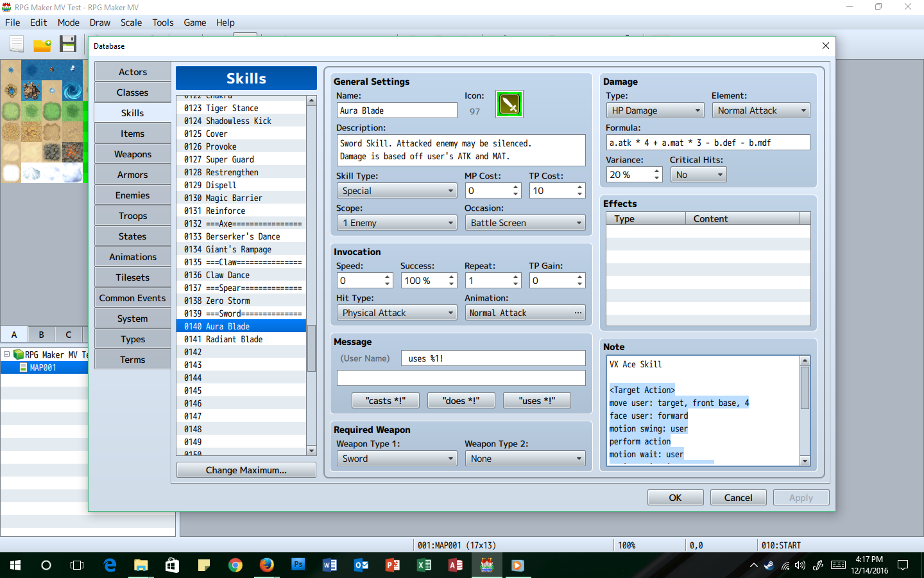Open the Element Normal Attack dropdown
The height and width of the screenshot is (578, 924).
click(761, 110)
